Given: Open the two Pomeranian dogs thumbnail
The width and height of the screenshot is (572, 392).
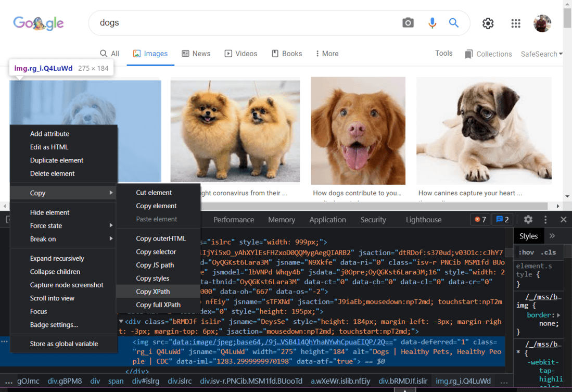Looking at the screenshot, I should 235,131.
